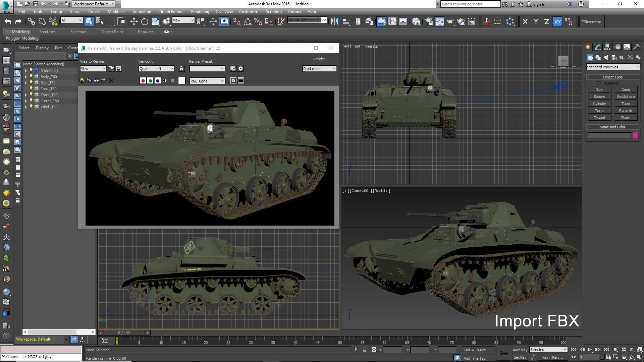Open the Modify command panel tab
The width and height of the screenshot is (644, 362).
point(597,47)
